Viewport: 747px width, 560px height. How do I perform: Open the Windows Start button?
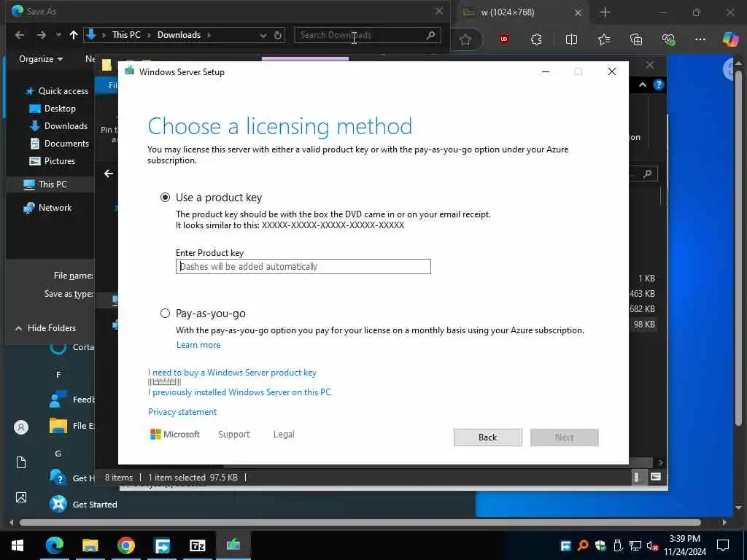[18, 545]
